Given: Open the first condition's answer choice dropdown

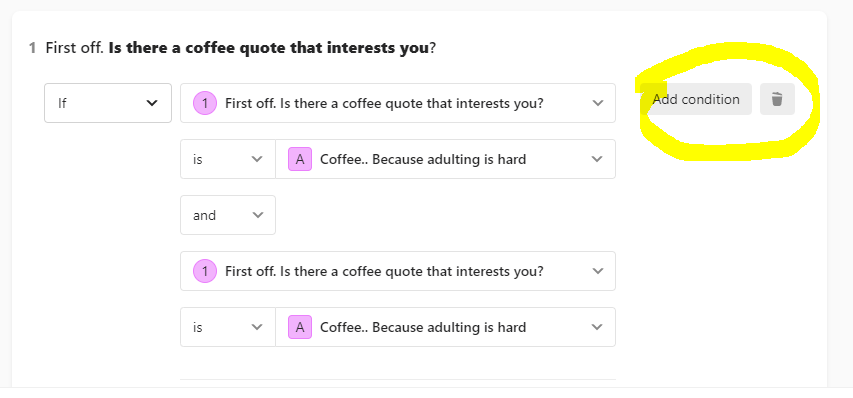Looking at the screenshot, I should point(446,159).
